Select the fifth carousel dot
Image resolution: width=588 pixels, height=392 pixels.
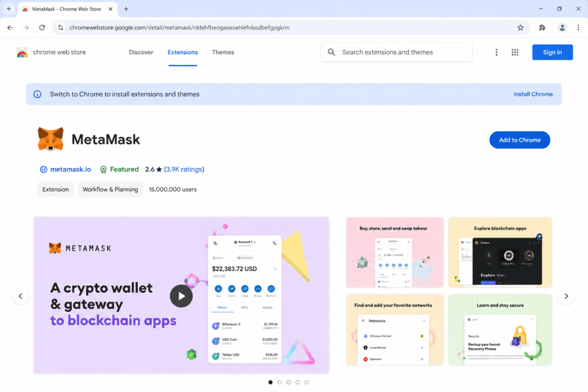click(x=307, y=382)
